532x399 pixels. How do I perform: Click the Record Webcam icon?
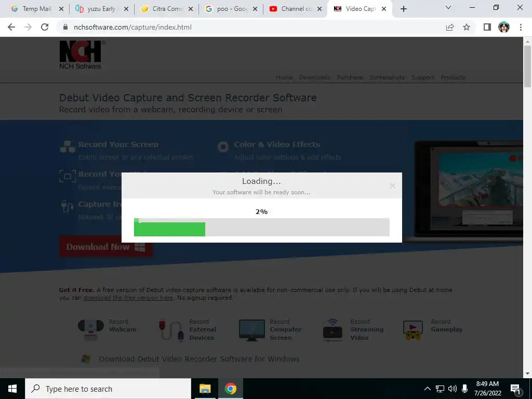click(90, 329)
